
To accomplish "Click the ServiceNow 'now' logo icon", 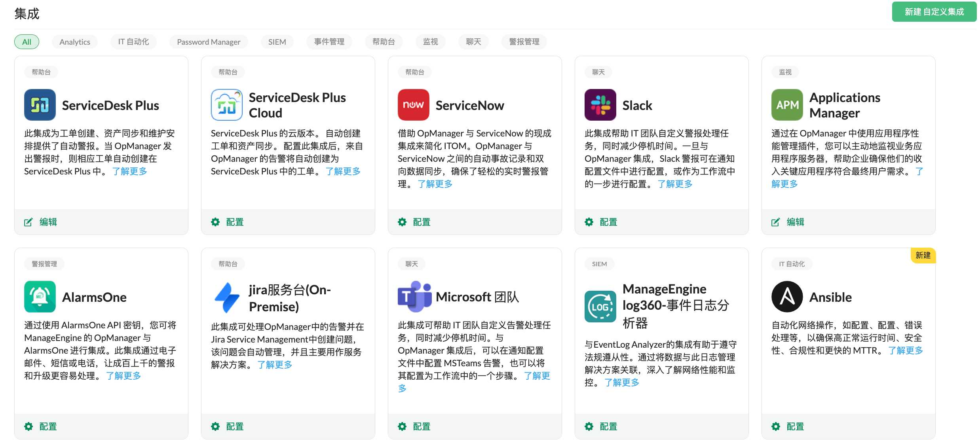I will point(413,104).
